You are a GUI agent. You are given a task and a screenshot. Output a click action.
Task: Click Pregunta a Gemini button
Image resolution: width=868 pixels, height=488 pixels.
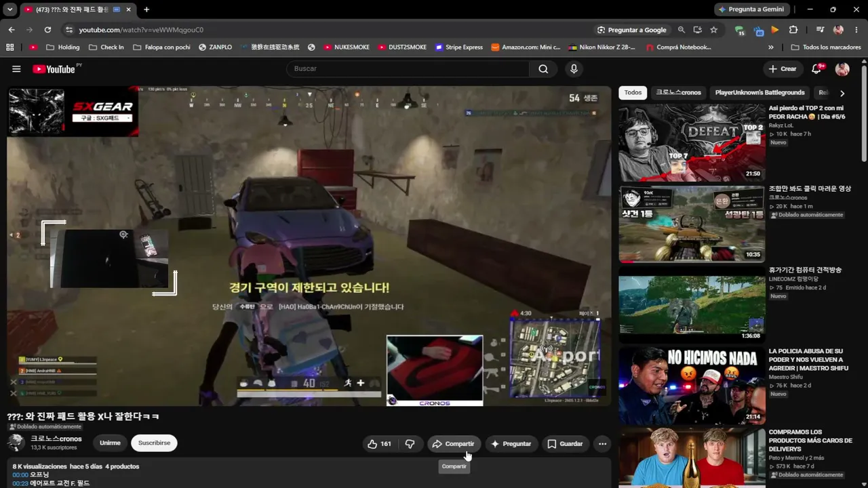click(x=751, y=9)
